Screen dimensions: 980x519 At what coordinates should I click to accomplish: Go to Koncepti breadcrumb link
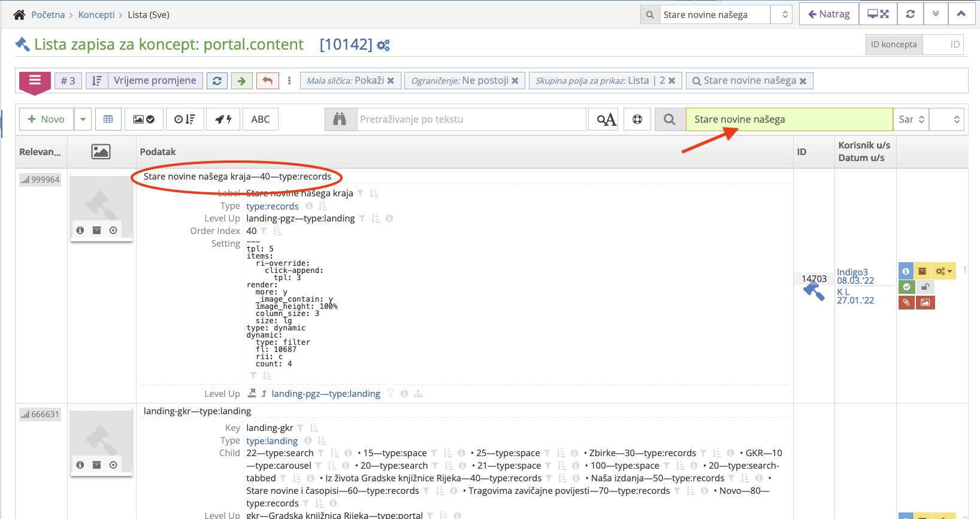96,14
